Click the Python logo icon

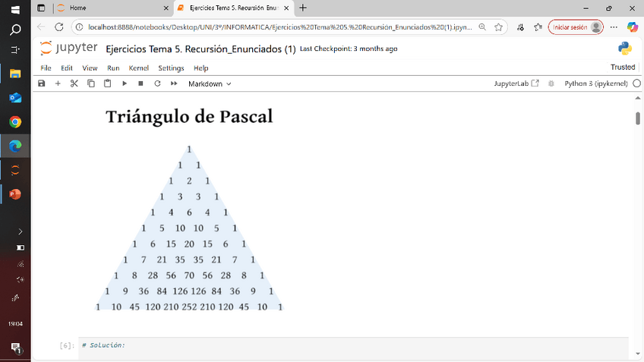(x=625, y=49)
